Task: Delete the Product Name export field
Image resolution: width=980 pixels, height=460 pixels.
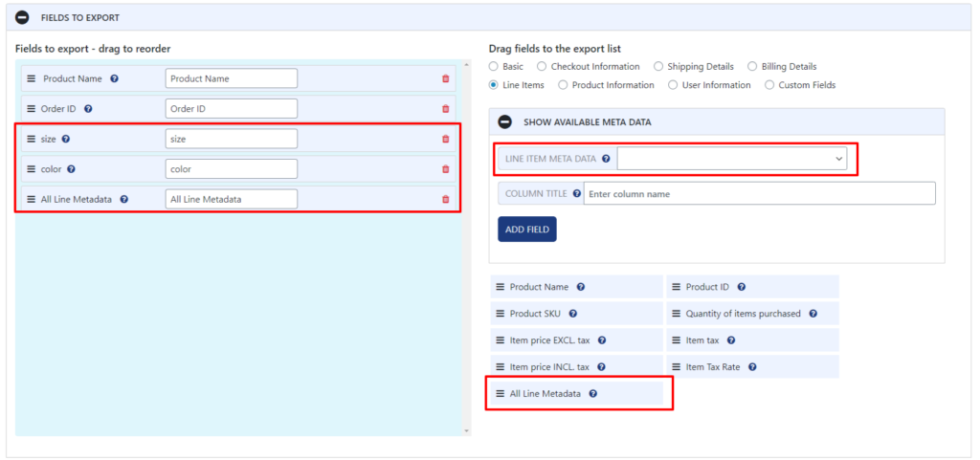Action: pos(446,78)
